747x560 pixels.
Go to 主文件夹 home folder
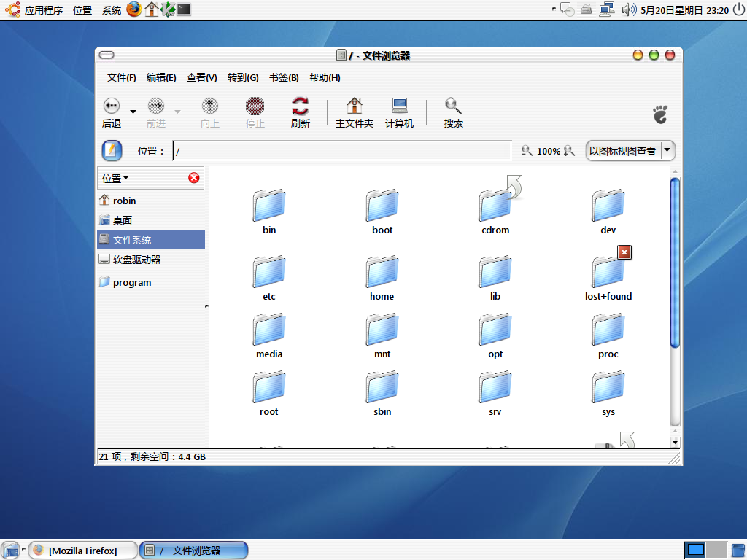tap(354, 113)
